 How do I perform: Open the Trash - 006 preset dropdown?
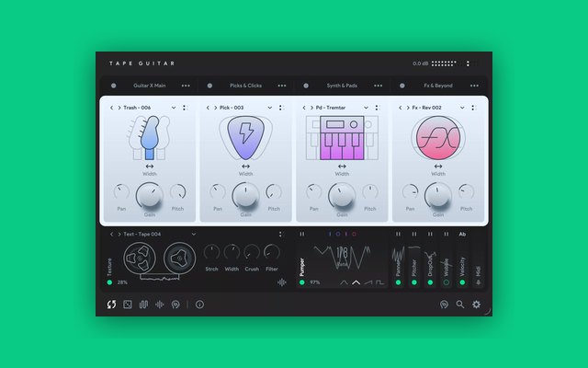click(174, 108)
